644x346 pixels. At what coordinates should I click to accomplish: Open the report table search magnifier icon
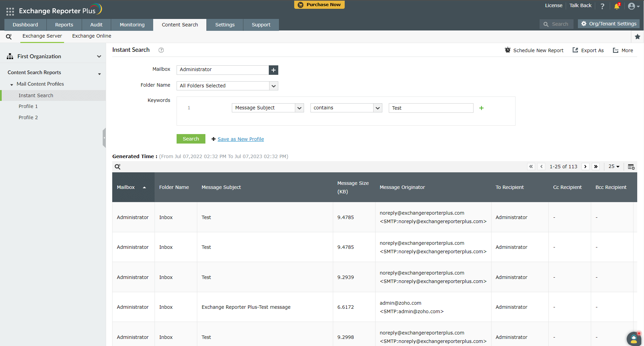[118, 167]
